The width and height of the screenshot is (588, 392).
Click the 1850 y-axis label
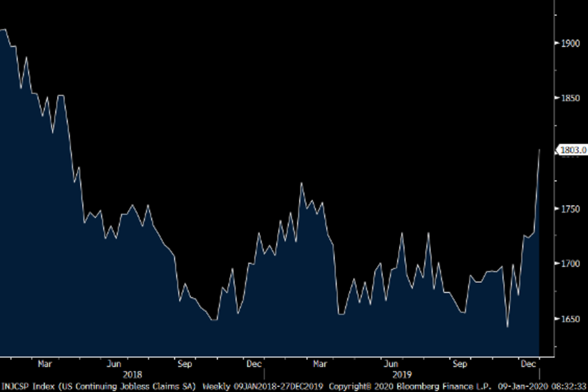coord(570,98)
